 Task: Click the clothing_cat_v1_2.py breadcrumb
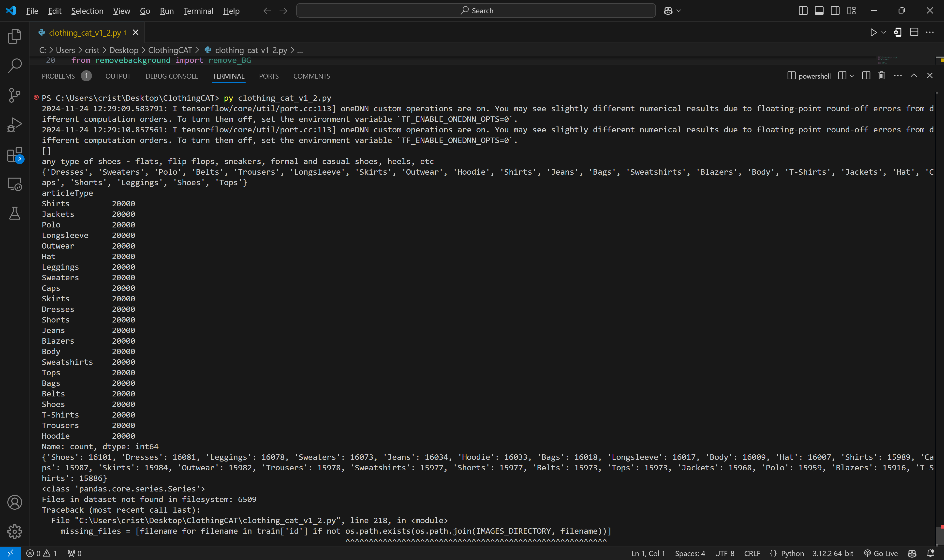(251, 50)
